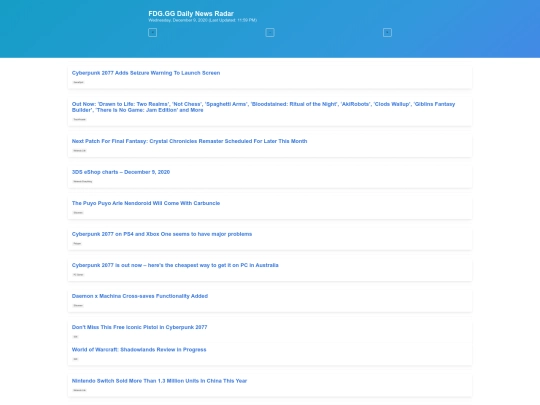This screenshot has height=405, width=540.
Task: Open 'Don't Miss This Free Iconic Pistol' headline
Action: [139, 327]
